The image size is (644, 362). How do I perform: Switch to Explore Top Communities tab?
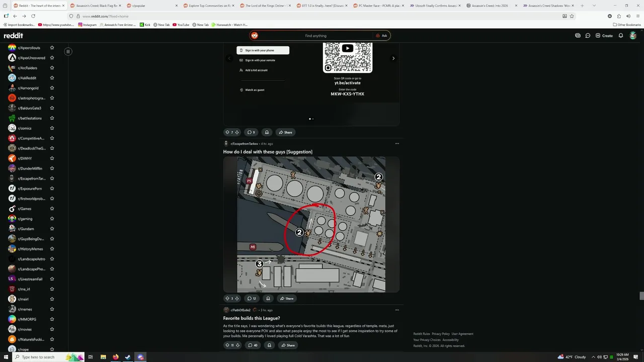[209, 6]
